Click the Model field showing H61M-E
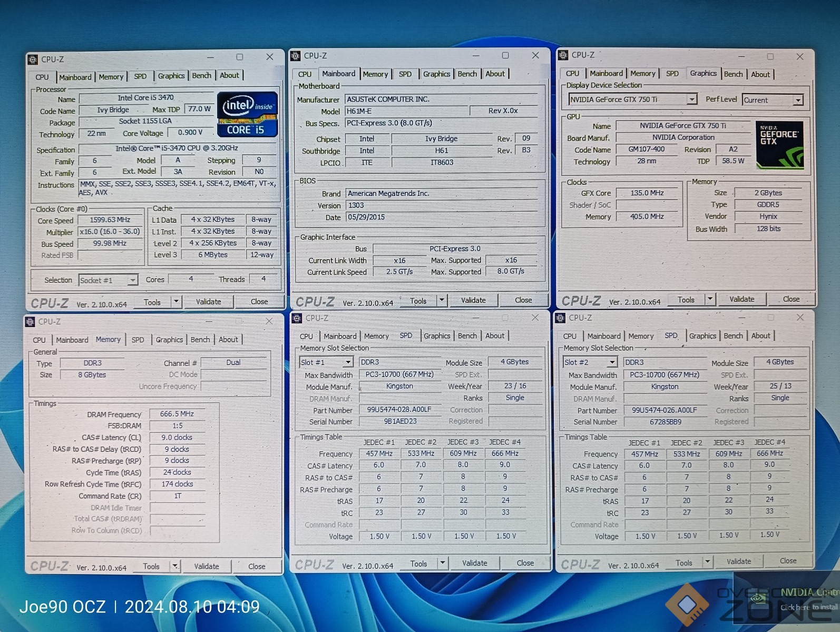 click(406, 111)
